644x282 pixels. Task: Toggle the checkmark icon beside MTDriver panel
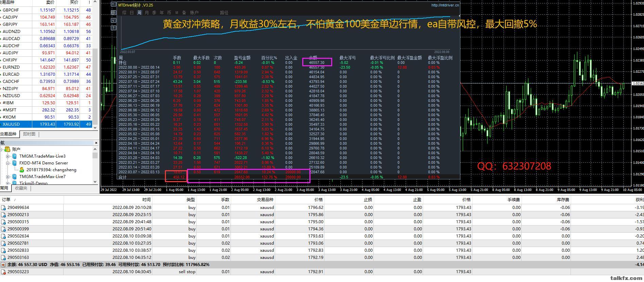coord(113,20)
